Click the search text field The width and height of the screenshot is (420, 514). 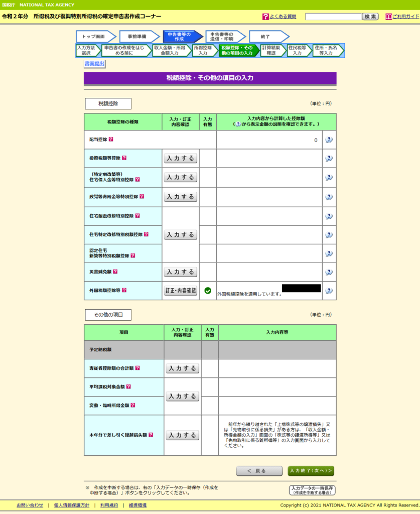pyautogui.click(x=333, y=17)
